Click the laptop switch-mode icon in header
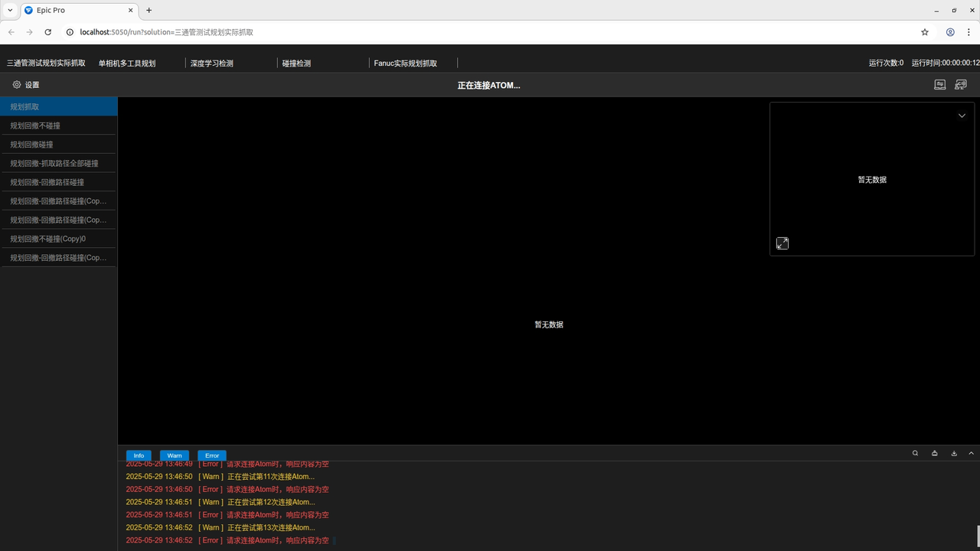Image resolution: width=980 pixels, height=551 pixels. point(939,85)
